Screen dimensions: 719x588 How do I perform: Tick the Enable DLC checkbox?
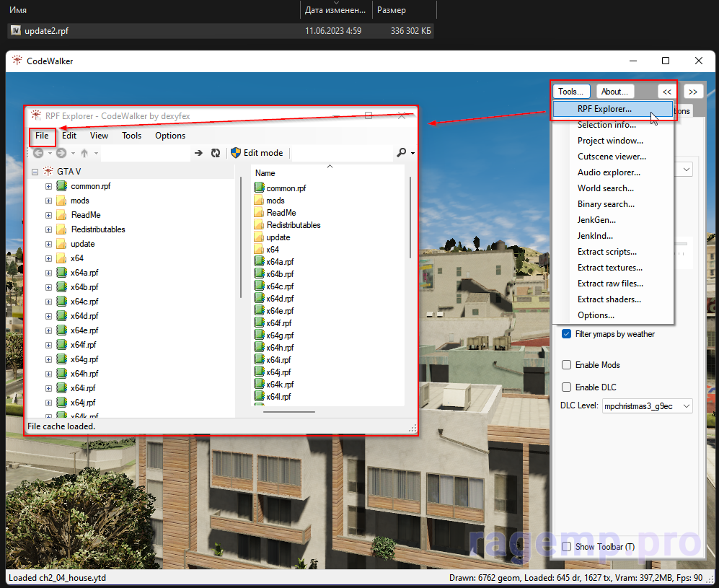click(x=567, y=387)
